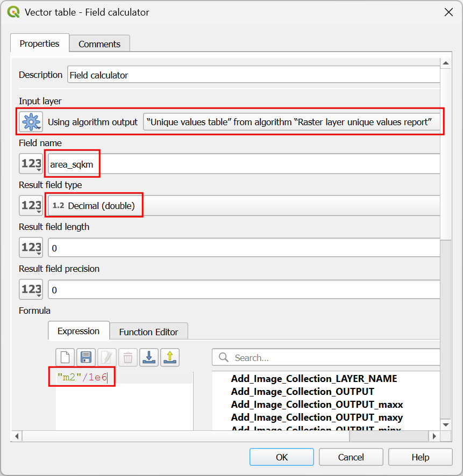Screen dimensions: 463x476
Task: Click the save expression icon
Action: click(86, 357)
